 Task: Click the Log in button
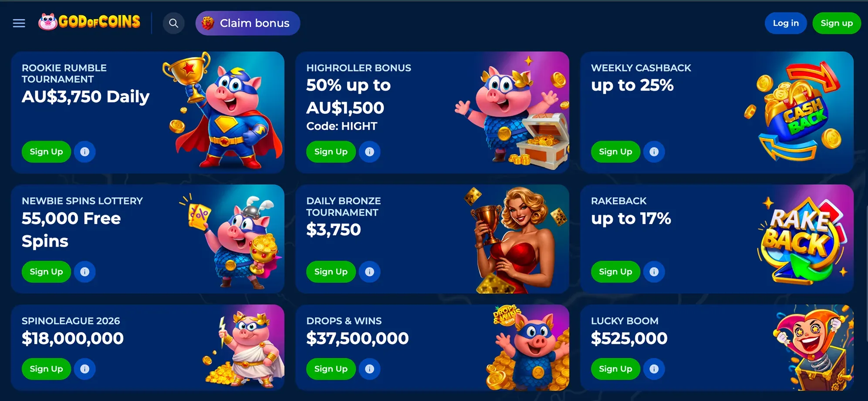pyautogui.click(x=785, y=23)
